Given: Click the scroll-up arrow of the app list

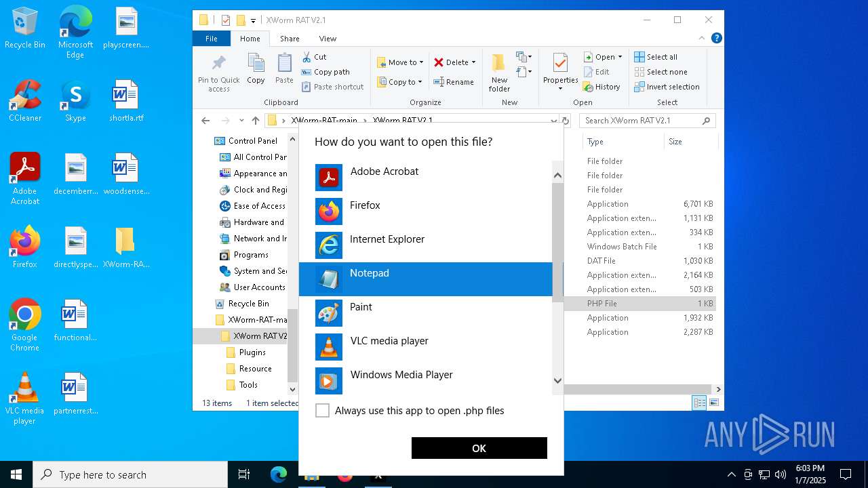Looking at the screenshot, I should click(x=558, y=176).
